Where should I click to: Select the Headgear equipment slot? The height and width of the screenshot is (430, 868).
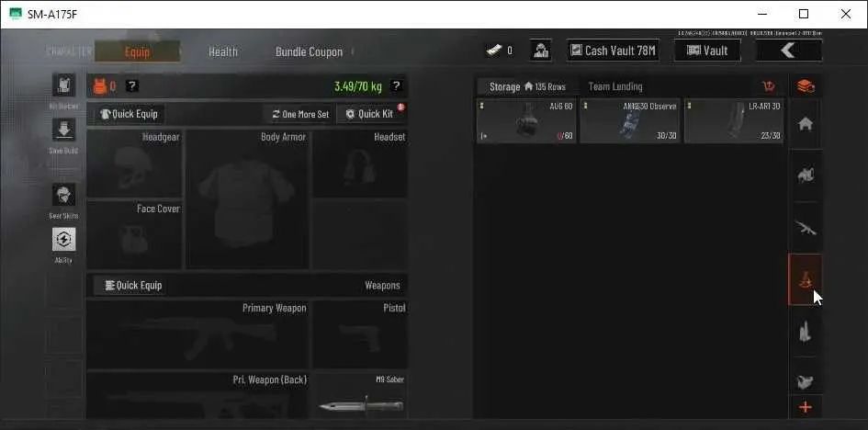click(x=134, y=164)
